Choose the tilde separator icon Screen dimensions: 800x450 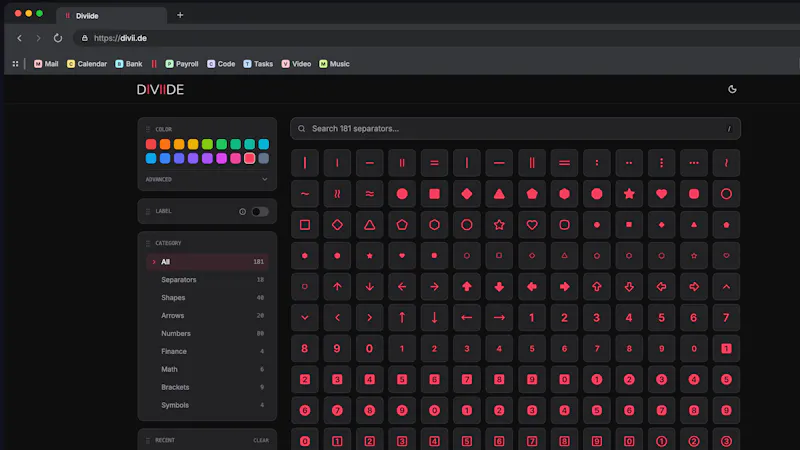pos(305,194)
